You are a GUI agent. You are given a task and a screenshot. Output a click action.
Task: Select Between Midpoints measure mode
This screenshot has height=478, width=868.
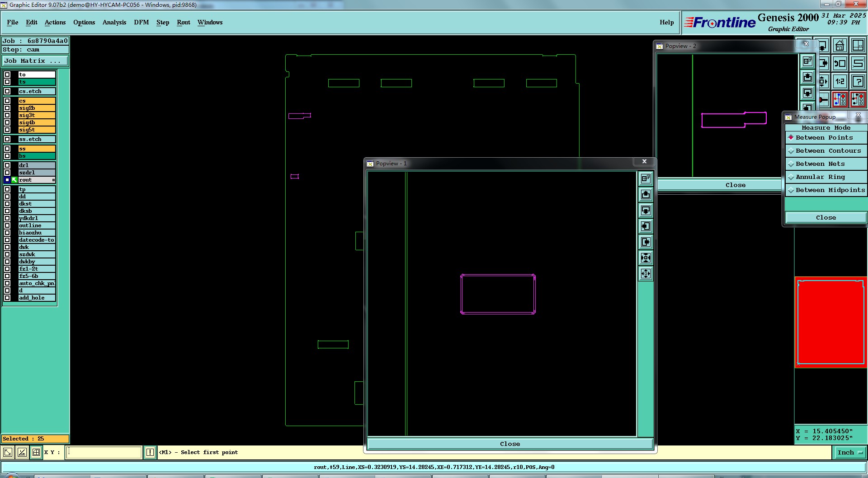(x=826, y=190)
